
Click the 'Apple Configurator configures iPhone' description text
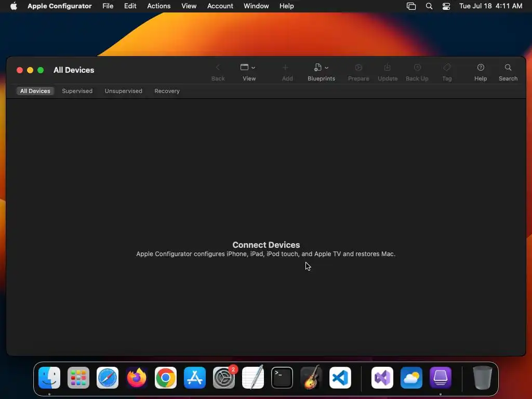tap(265, 254)
